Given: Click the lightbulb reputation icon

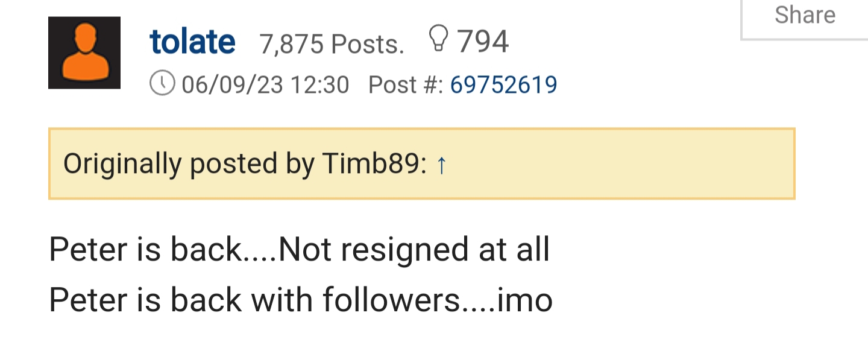Looking at the screenshot, I should [438, 40].
